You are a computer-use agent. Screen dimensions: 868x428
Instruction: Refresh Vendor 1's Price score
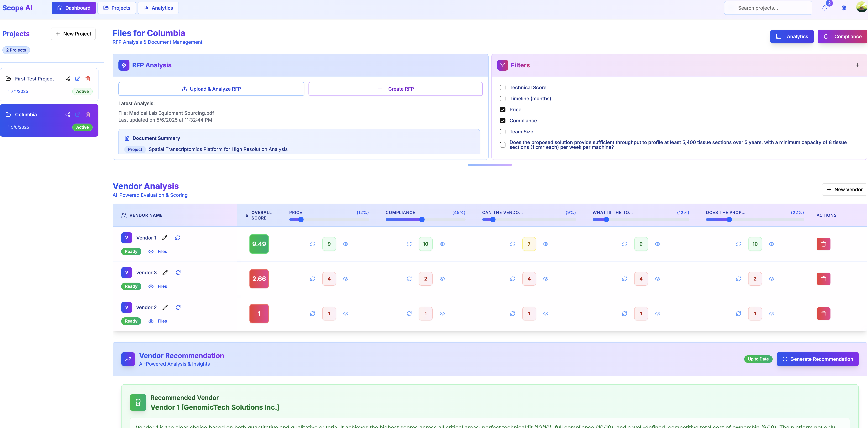[312, 244]
